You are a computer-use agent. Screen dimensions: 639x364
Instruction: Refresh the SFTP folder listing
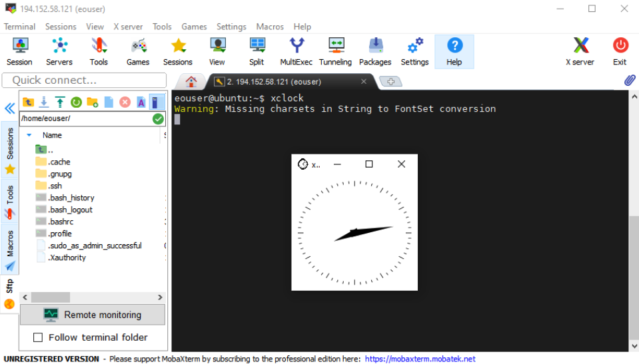(x=76, y=102)
